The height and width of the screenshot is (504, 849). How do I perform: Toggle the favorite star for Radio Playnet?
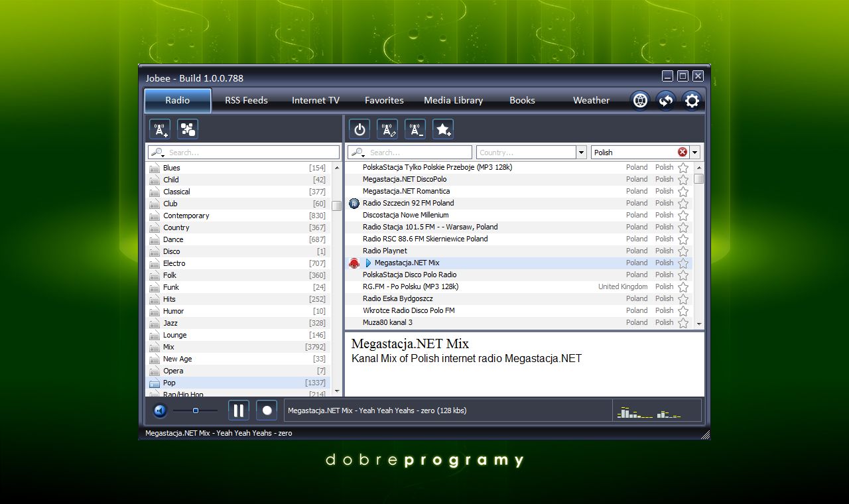pyautogui.click(x=682, y=251)
